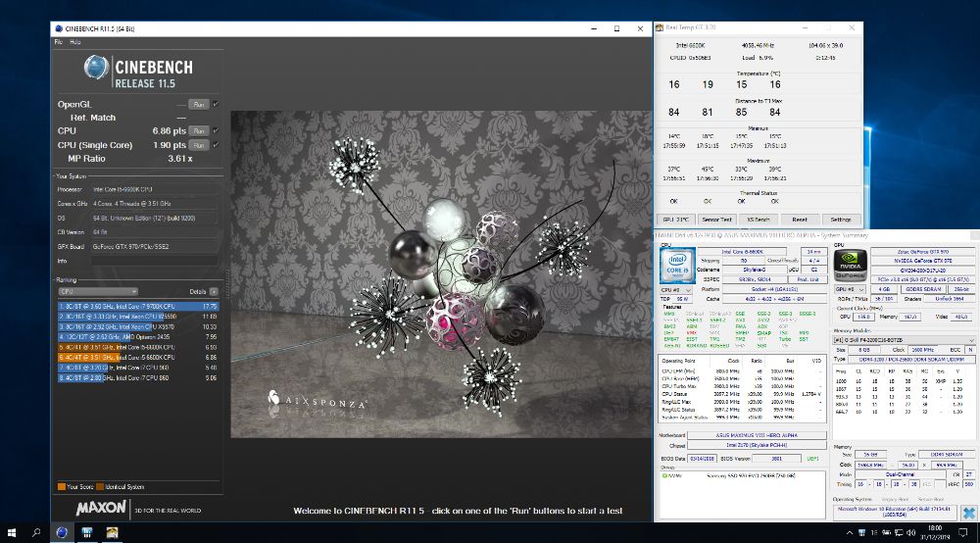This screenshot has width=980, height=543.
Task: Click the ASUS MAXIMUS VIII HERO ALPHA motherboard field
Action: 757,435
